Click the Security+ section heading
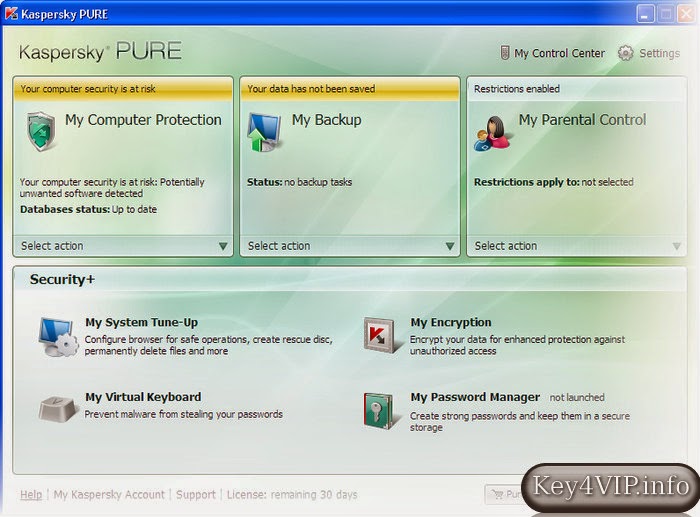The image size is (700, 517). (x=62, y=279)
